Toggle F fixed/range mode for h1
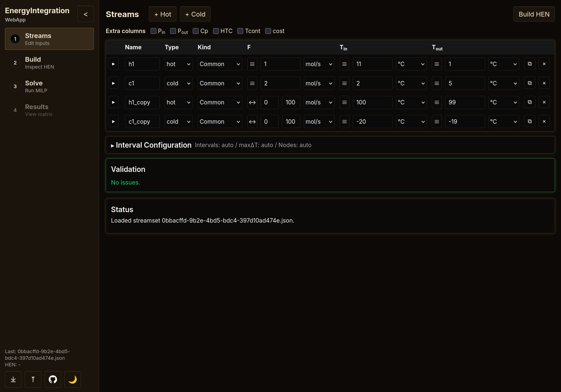This screenshot has height=392, width=561. point(252,64)
